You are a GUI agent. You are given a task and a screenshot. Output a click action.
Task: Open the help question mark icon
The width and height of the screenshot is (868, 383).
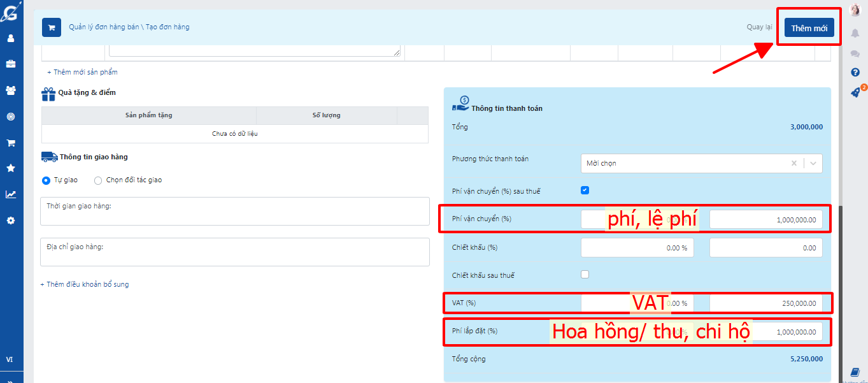point(855,73)
